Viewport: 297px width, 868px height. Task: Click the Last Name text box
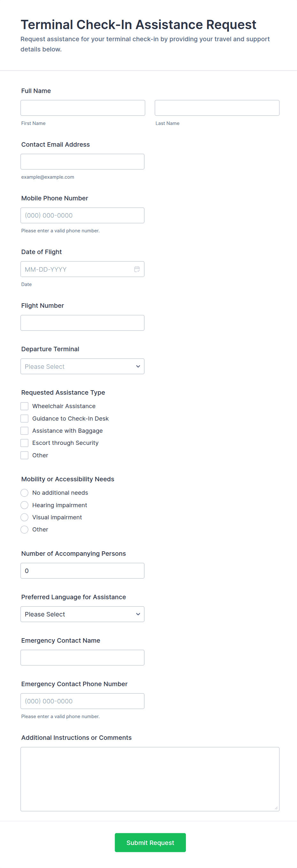(x=217, y=108)
